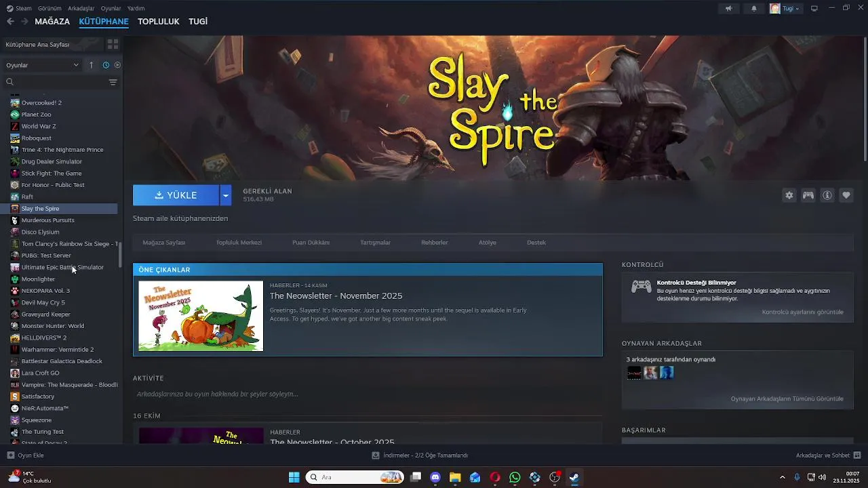868x488 pixels.
Task: Open Windows Start menu
Action: click(294, 477)
